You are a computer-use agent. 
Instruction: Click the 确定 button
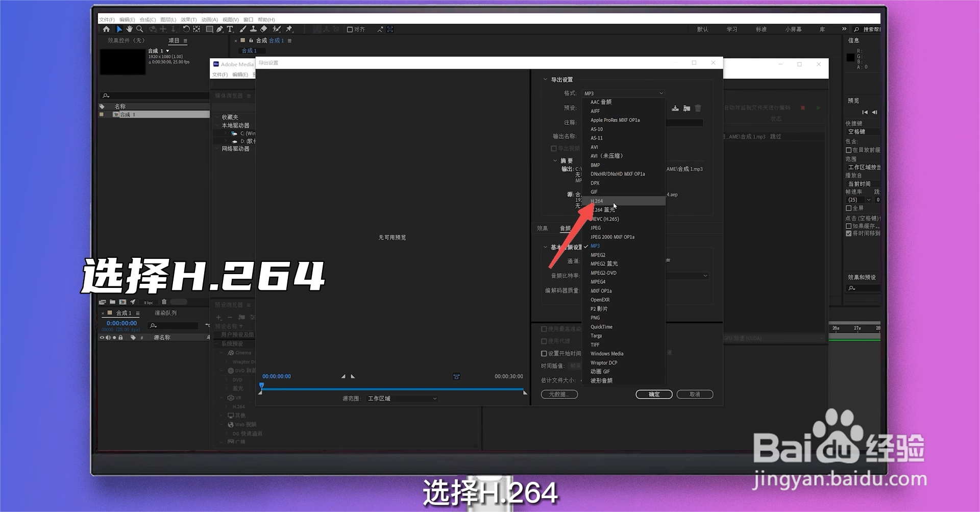(654, 395)
